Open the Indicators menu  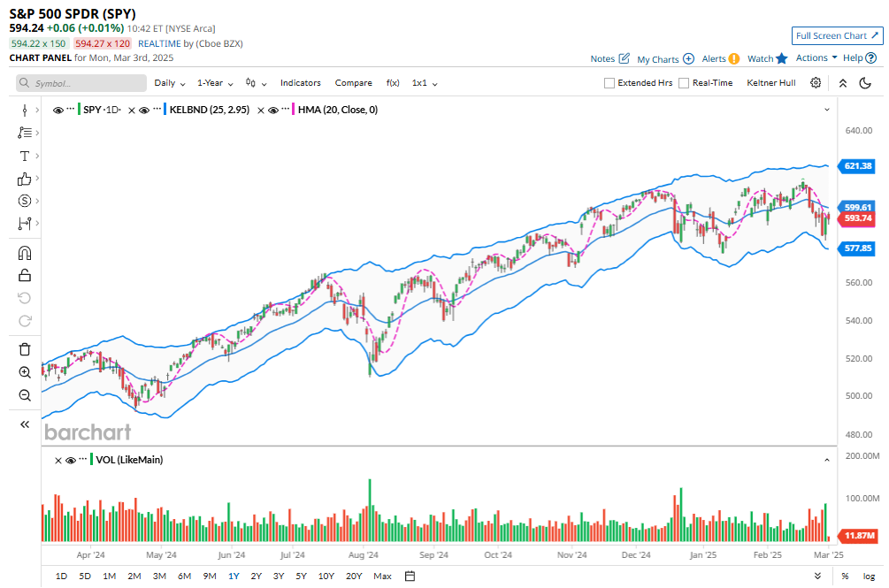(301, 83)
